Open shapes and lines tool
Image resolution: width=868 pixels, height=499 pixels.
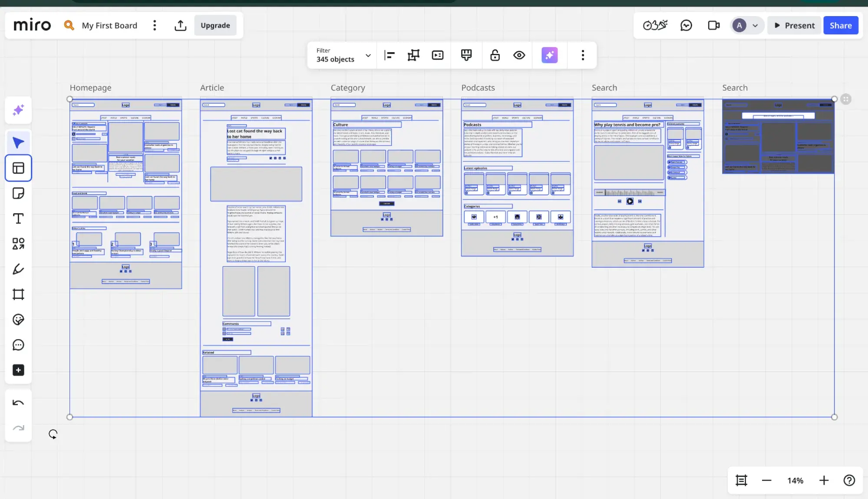pyautogui.click(x=18, y=244)
